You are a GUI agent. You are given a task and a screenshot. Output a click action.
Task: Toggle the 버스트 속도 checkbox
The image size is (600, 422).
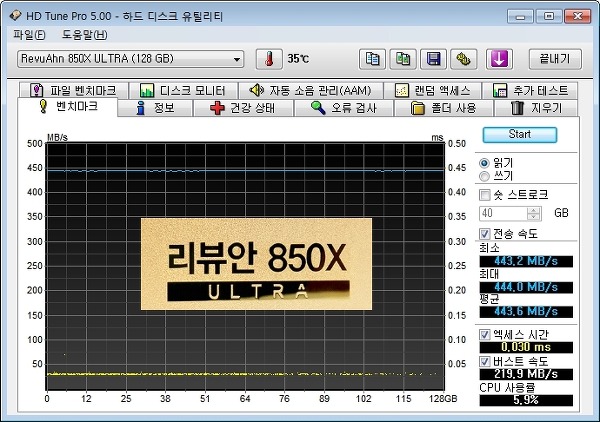click(x=484, y=361)
